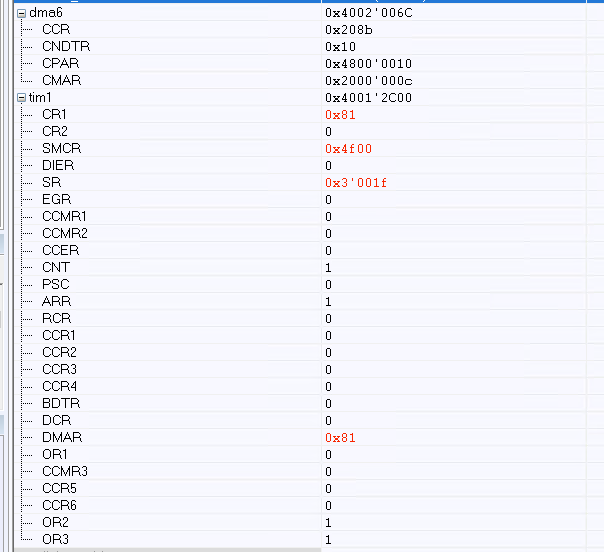Click the red DMAR value 0x81
Image resolution: width=604 pixels, height=552 pixels.
click(x=340, y=438)
